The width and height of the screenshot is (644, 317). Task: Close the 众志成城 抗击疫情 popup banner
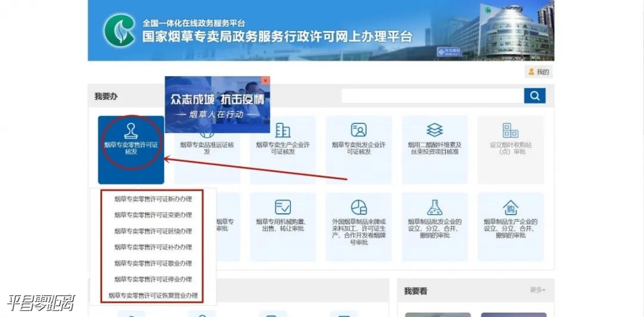point(266,80)
